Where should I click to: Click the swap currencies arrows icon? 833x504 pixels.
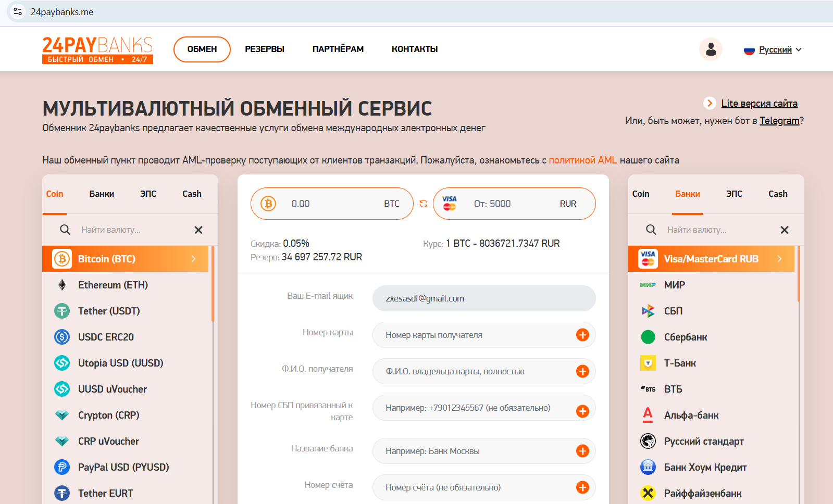pyautogui.click(x=424, y=204)
